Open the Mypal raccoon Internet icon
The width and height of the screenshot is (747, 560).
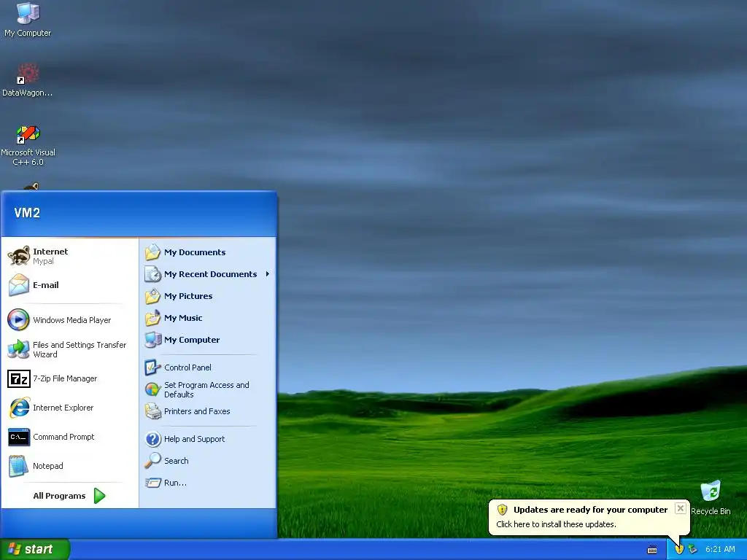pyautogui.click(x=18, y=256)
